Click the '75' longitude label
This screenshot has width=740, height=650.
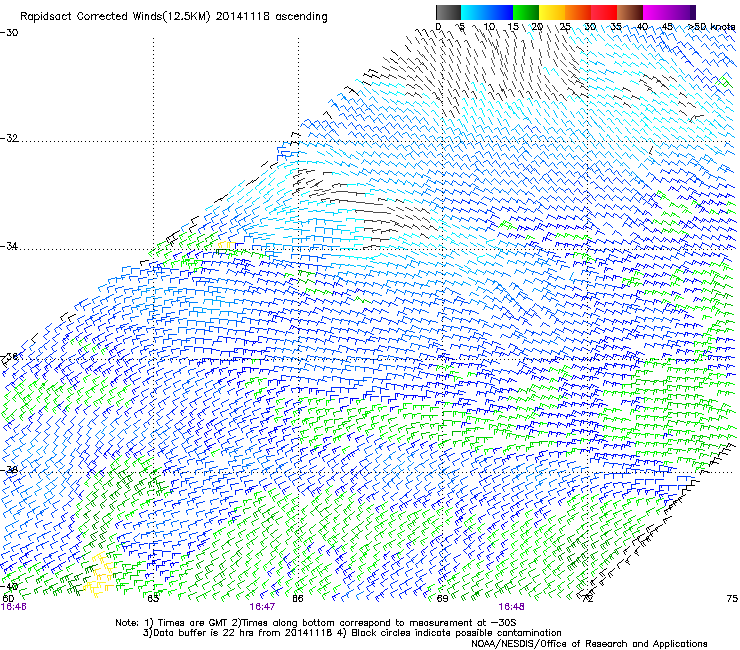732,599
